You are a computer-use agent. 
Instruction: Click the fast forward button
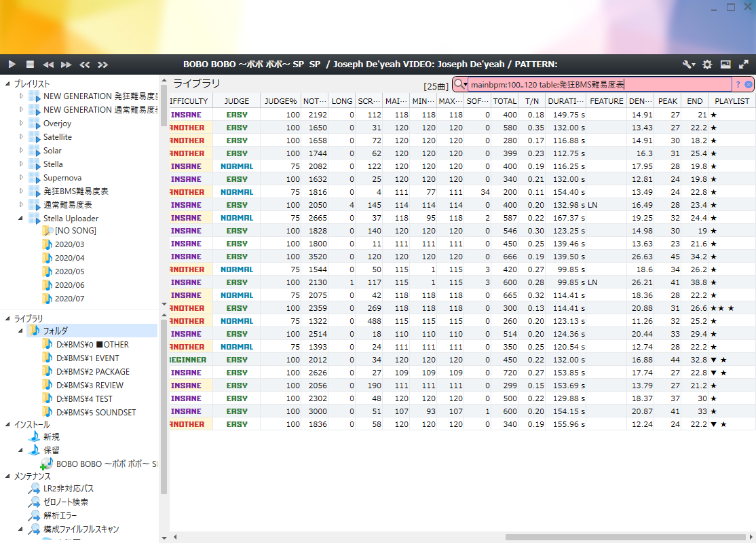[x=67, y=64]
